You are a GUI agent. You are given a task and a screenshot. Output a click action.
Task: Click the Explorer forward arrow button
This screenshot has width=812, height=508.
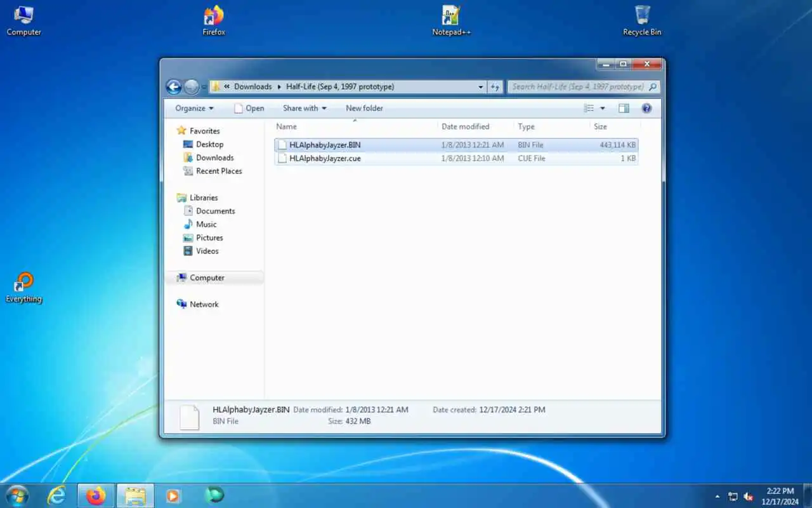tap(191, 86)
